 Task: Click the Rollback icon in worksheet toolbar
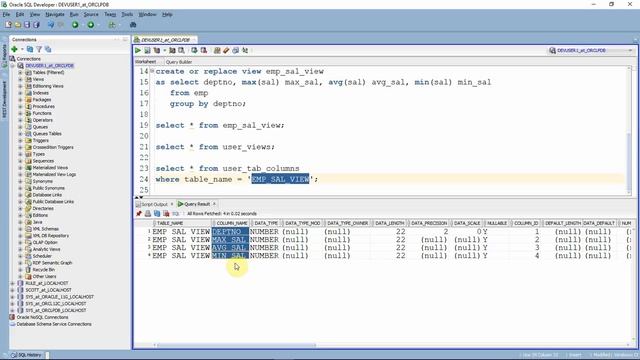click(x=204, y=51)
